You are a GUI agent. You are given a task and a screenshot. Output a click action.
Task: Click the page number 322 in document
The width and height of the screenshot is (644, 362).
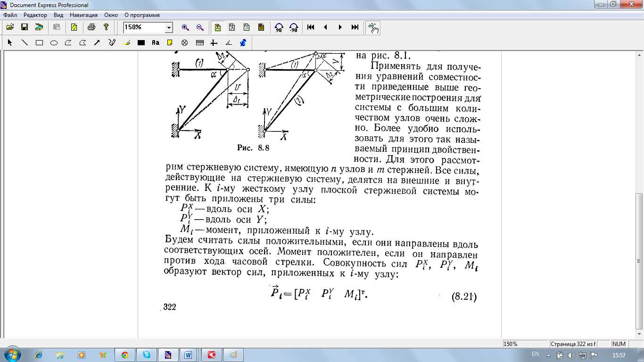click(x=170, y=307)
